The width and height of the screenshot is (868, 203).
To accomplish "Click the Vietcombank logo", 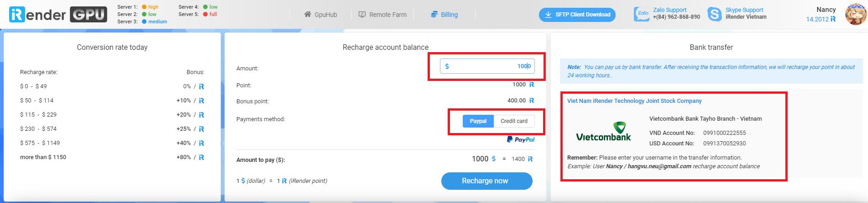I will coord(603,132).
